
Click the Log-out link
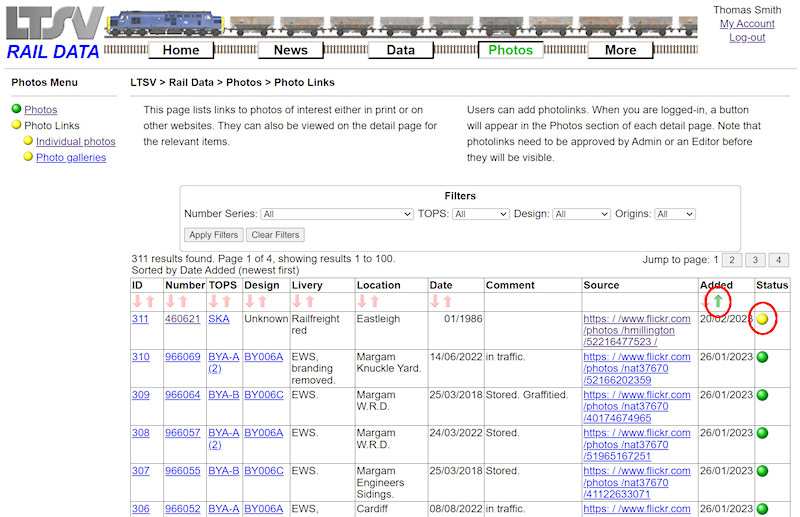coord(747,37)
